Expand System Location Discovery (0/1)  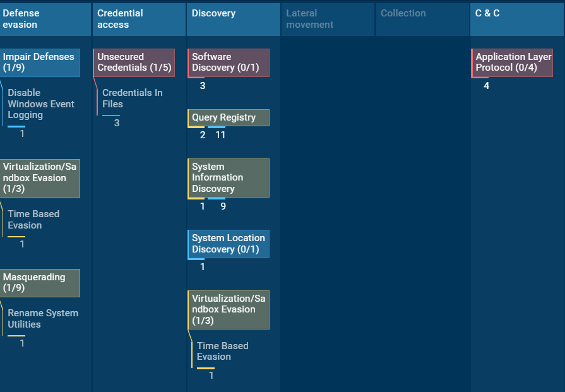[228, 244]
